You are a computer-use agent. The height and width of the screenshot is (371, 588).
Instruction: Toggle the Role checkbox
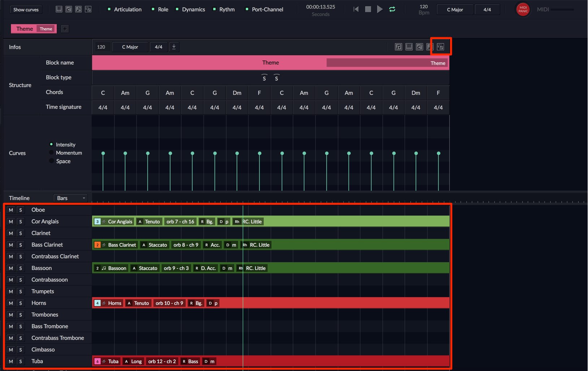click(x=153, y=9)
